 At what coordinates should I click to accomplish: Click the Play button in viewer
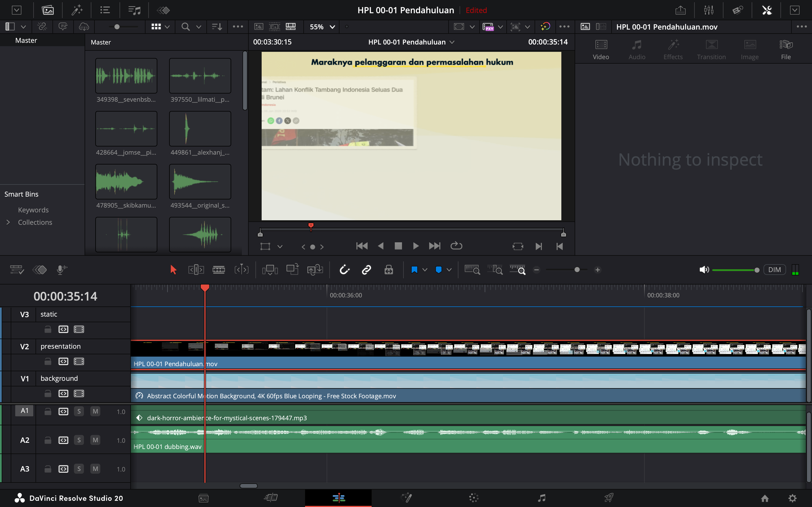[x=415, y=246]
